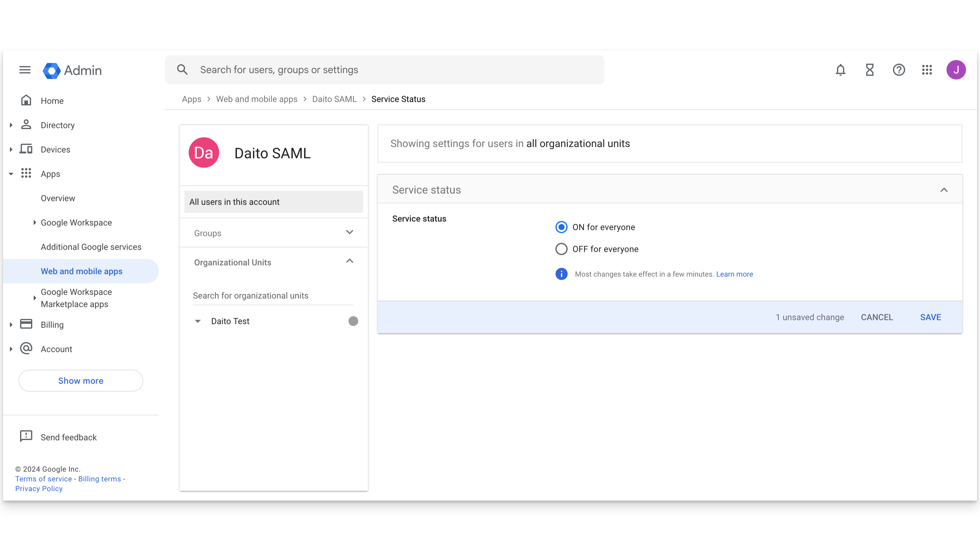Open Additional Google services

coord(91,247)
